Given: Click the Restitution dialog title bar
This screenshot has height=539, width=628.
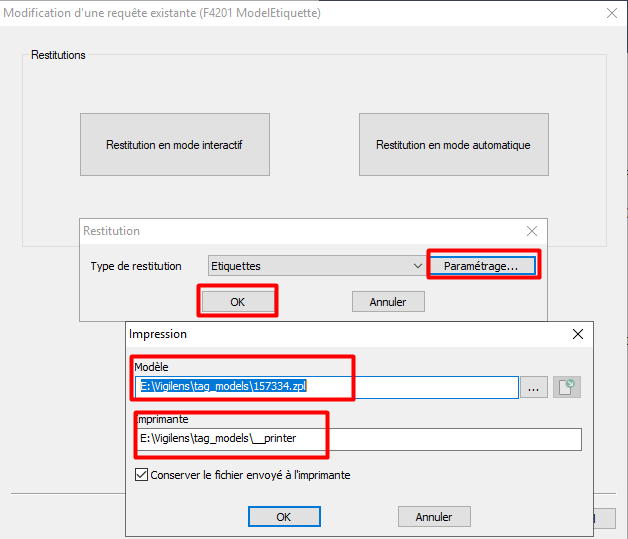Looking at the screenshot, I should (300, 231).
